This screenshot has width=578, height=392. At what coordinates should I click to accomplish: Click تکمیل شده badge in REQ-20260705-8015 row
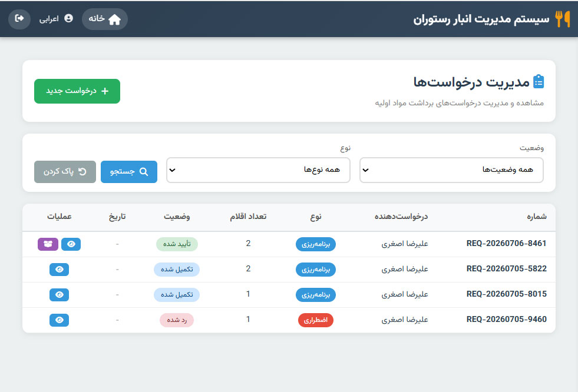177,295
